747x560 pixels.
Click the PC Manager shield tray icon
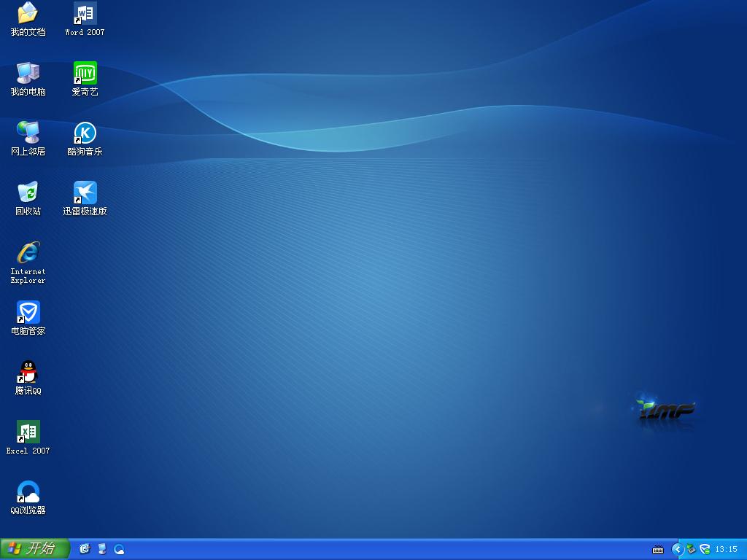click(x=705, y=549)
